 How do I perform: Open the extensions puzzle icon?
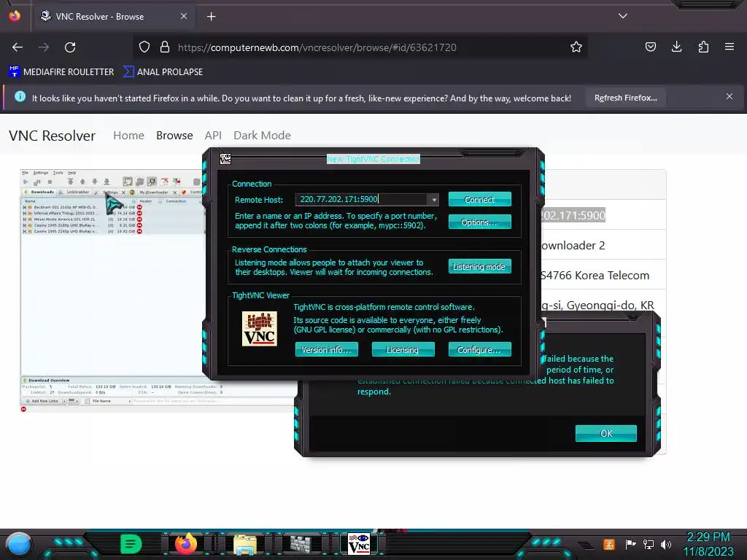click(703, 47)
